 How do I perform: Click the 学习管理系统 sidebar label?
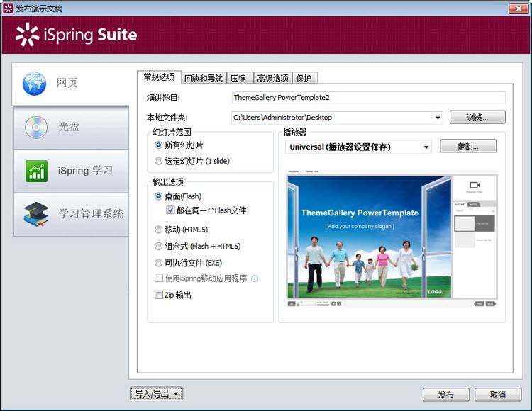click(91, 213)
